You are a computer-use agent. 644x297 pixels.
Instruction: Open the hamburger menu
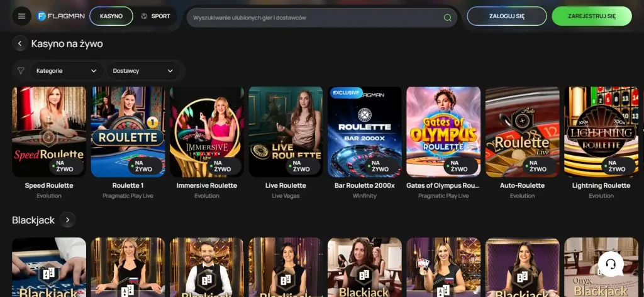(x=21, y=16)
